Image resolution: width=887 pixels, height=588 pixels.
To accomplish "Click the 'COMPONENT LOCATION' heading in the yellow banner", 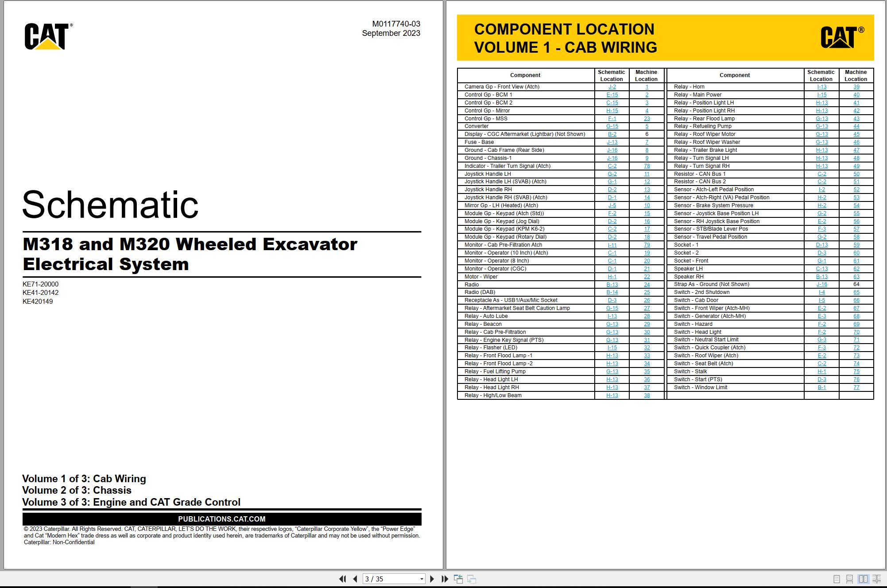I will pos(564,29).
